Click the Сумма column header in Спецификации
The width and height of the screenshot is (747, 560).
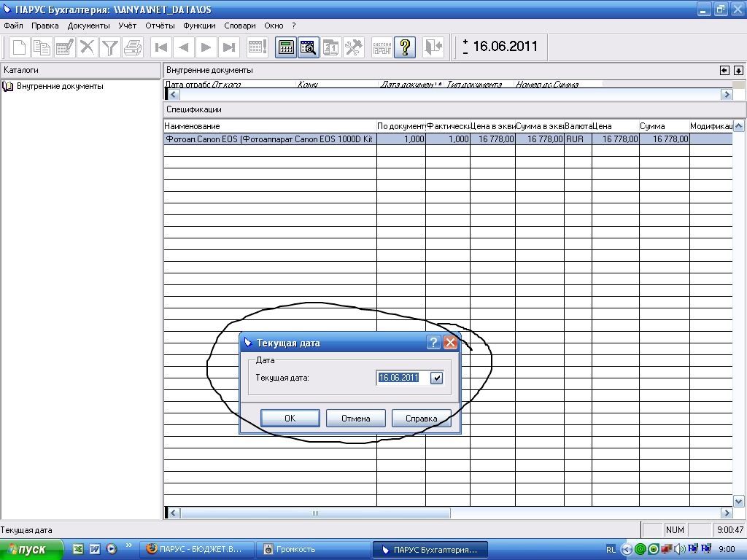click(x=664, y=126)
